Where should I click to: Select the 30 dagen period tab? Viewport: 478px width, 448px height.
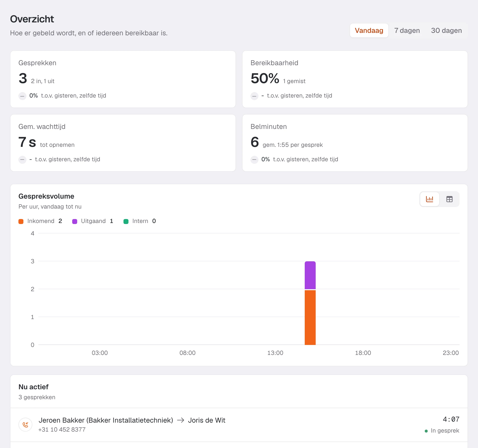click(446, 30)
